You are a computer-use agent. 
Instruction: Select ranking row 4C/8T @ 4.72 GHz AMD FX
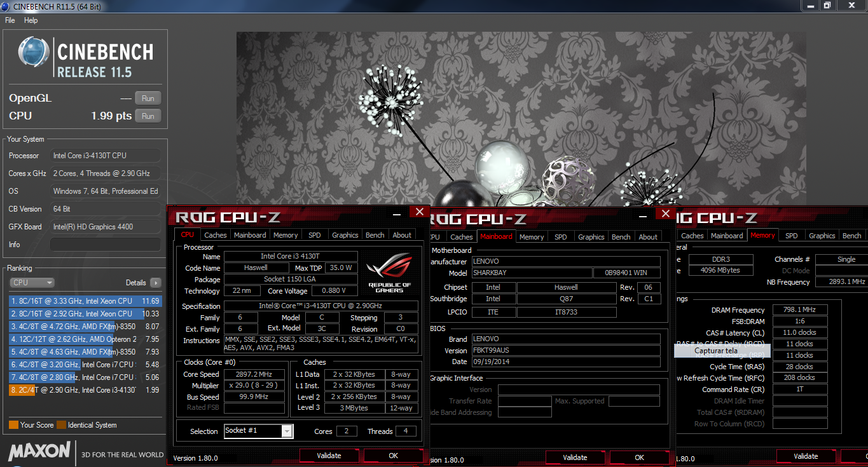pyautogui.click(x=85, y=327)
